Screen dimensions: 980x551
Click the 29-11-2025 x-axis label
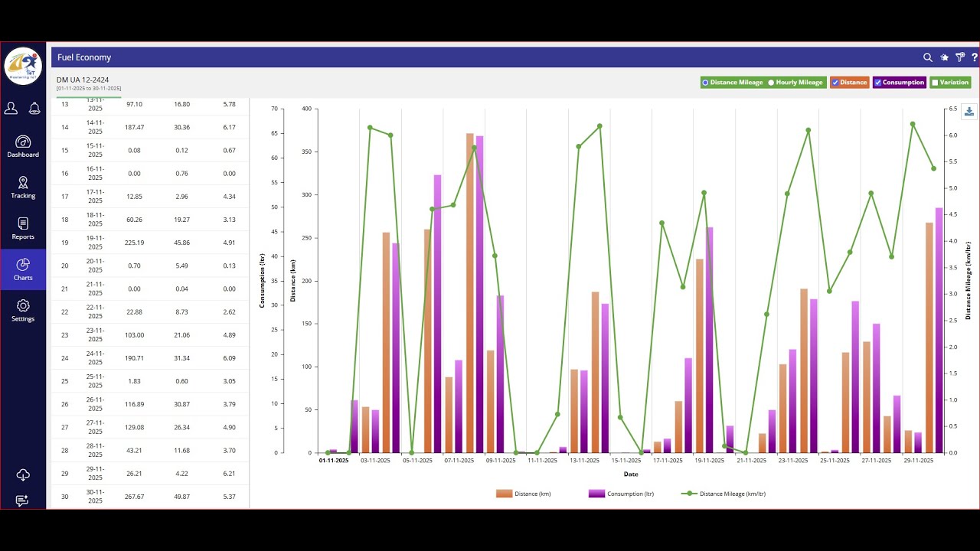(x=918, y=461)
